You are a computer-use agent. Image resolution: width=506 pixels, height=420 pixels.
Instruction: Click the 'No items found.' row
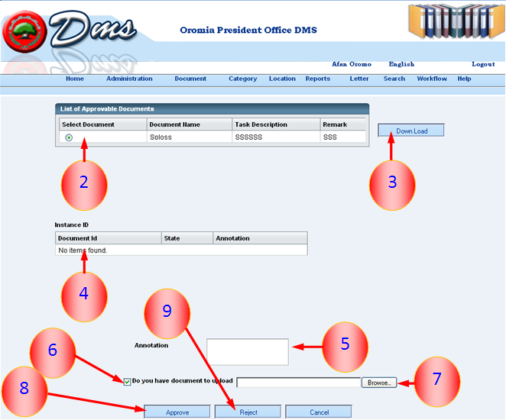pyautogui.click(x=181, y=250)
